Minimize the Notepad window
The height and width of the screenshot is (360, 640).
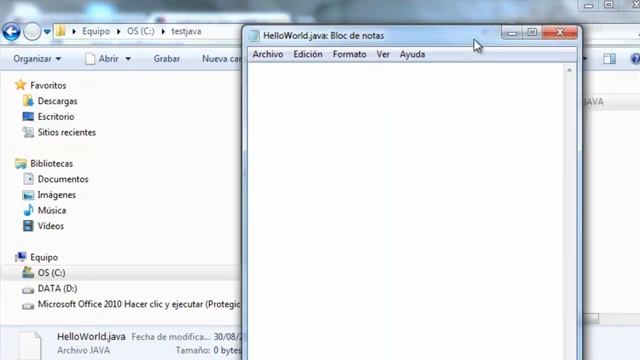512,32
